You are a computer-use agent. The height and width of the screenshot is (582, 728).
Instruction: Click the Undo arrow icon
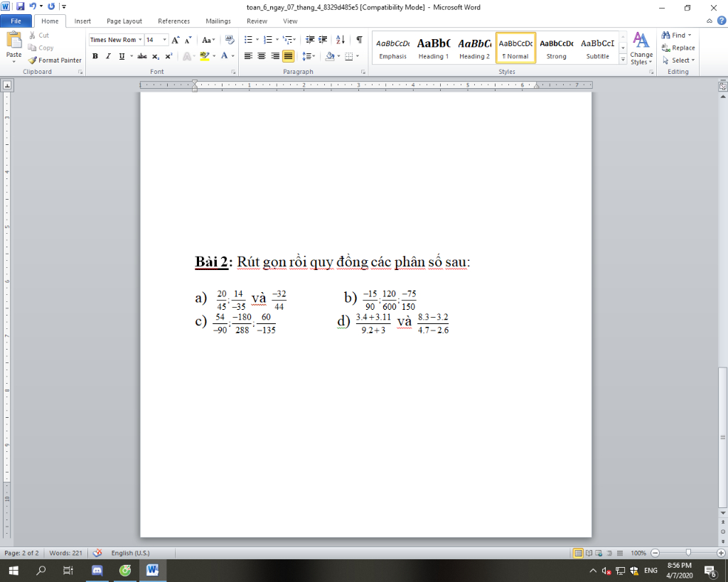(x=33, y=6)
